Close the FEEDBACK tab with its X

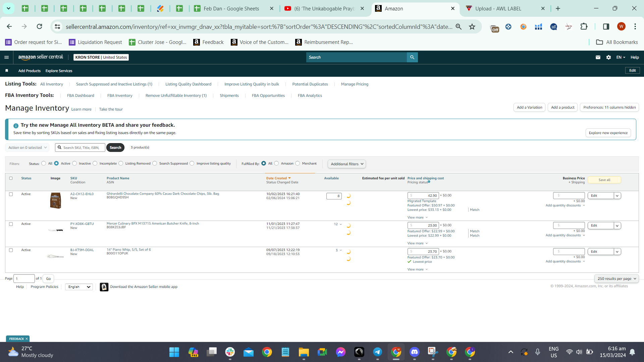[x=26, y=339]
